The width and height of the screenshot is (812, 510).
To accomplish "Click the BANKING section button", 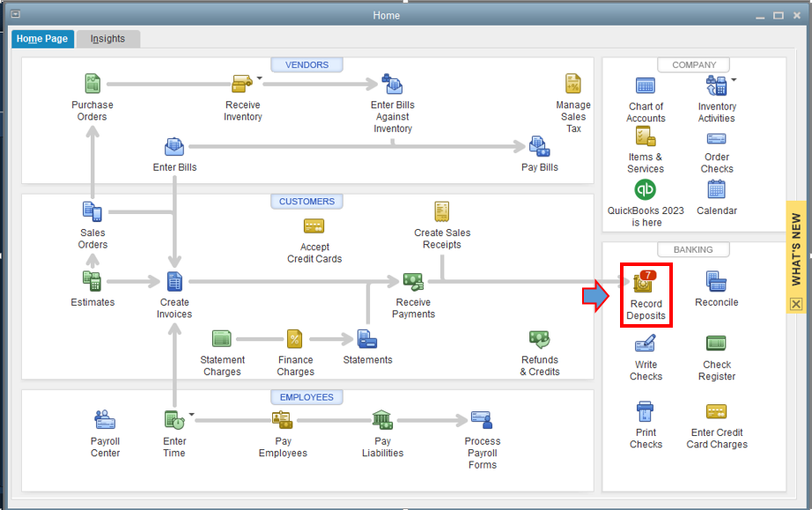I will pyautogui.click(x=693, y=249).
